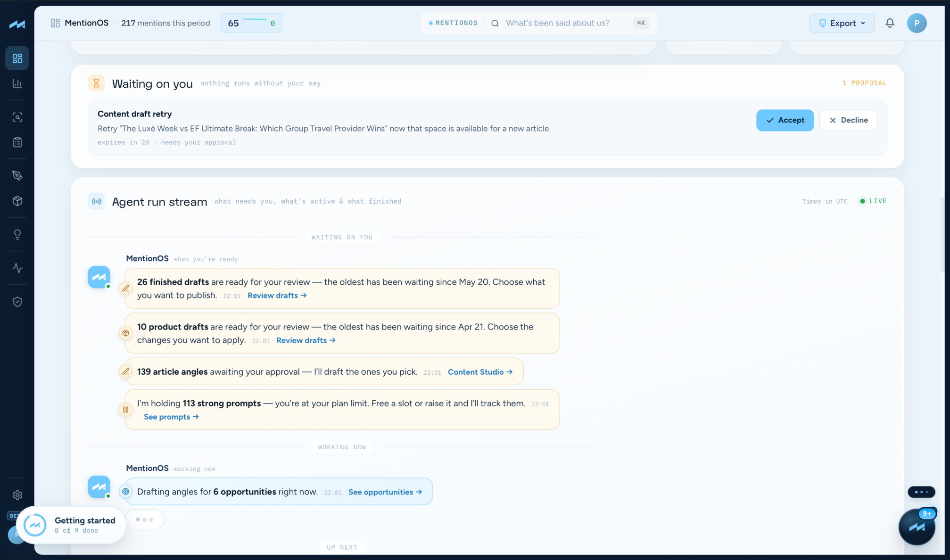950x560 pixels.
Task: Click the floating three-dot button above chat launcher
Action: (x=921, y=492)
